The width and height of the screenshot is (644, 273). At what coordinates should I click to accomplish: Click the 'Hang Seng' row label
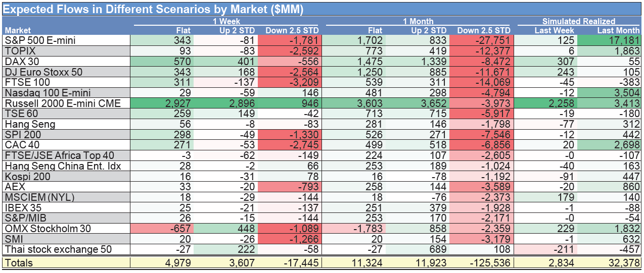click(x=30, y=124)
